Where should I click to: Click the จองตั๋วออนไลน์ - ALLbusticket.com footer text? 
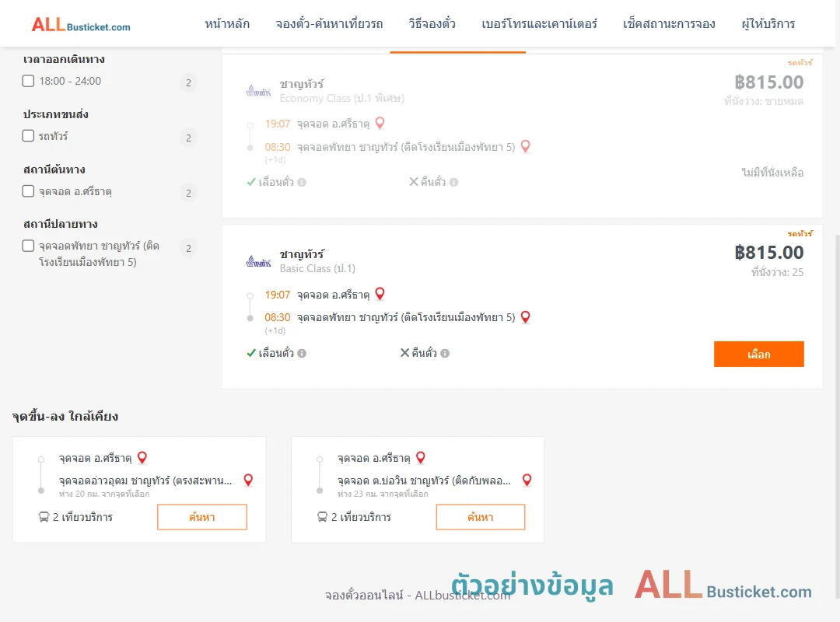tap(418, 596)
